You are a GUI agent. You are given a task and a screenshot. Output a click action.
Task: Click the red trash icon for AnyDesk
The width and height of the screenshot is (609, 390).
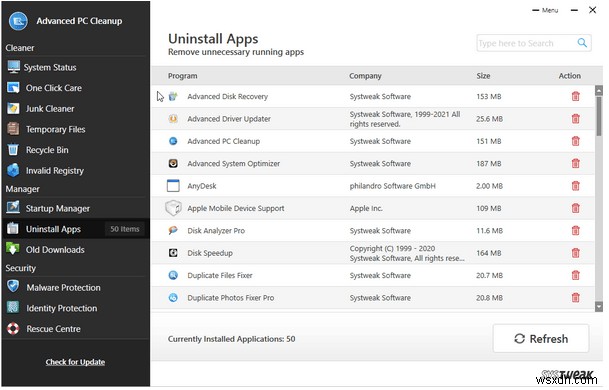point(575,186)
